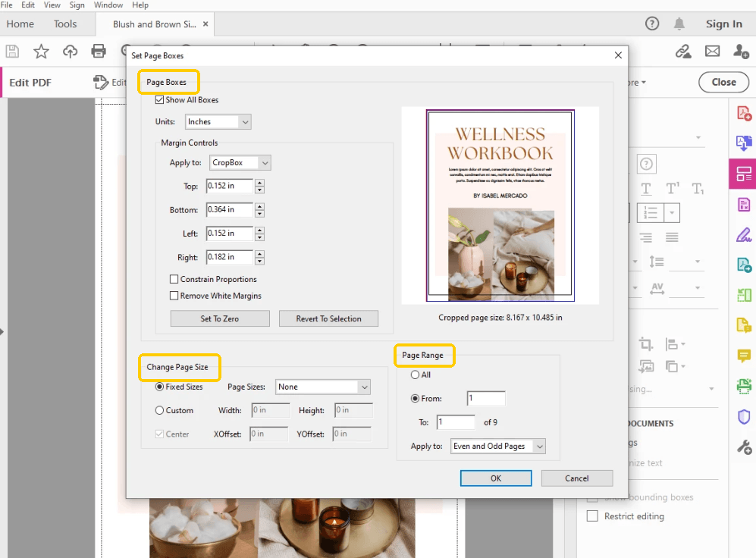Click the Align Objects icon
Screen dimensions: 756x558
(672, 344)
